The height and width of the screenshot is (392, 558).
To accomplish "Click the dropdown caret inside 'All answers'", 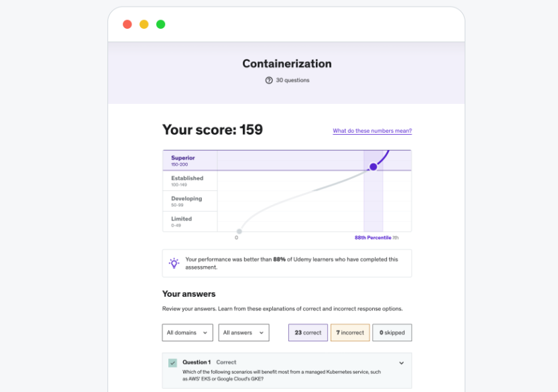I will pos(260,332).
